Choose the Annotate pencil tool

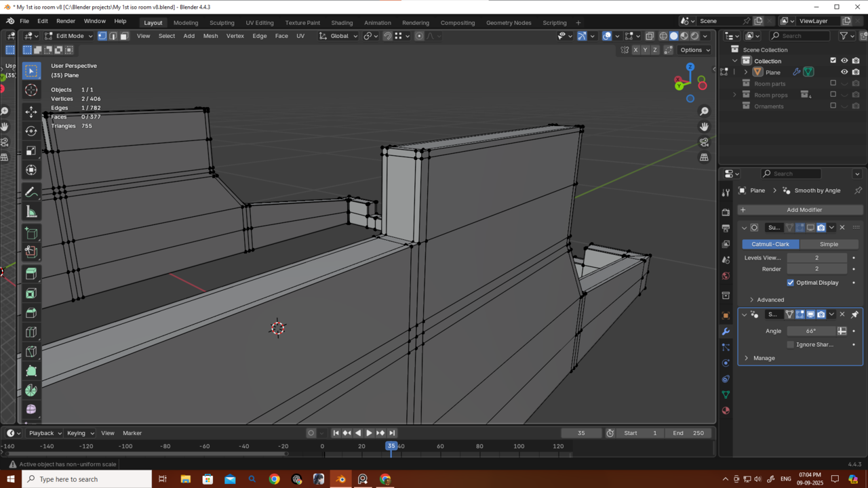31,192
